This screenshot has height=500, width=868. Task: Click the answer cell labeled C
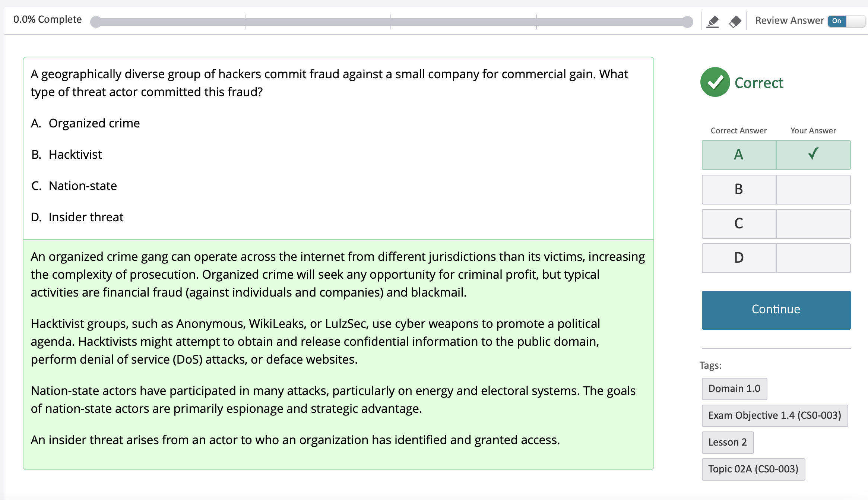tap(739, 224)
